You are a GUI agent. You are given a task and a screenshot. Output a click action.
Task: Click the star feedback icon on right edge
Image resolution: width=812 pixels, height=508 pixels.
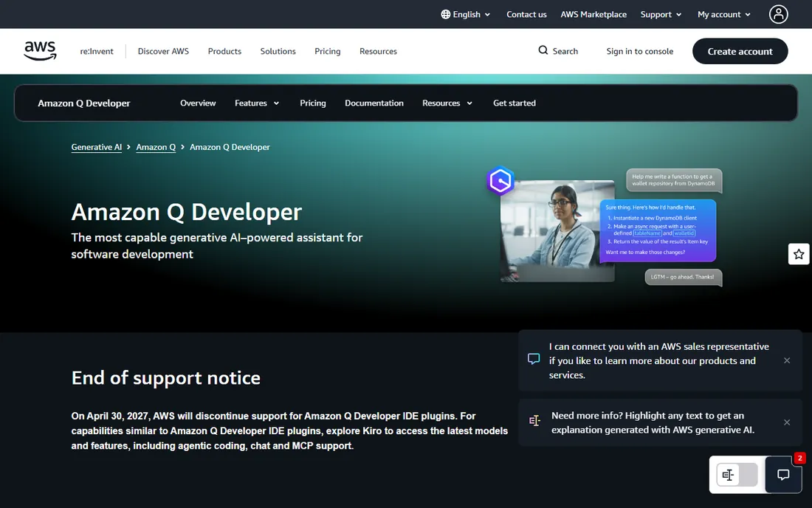[x=799, y=254]
